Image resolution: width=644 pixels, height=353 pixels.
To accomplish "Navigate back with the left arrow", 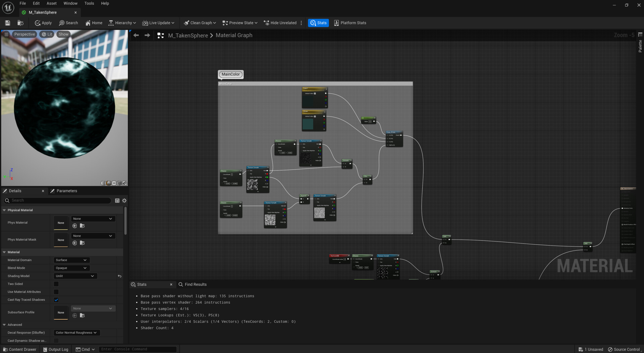I will (x=136, y=35).
